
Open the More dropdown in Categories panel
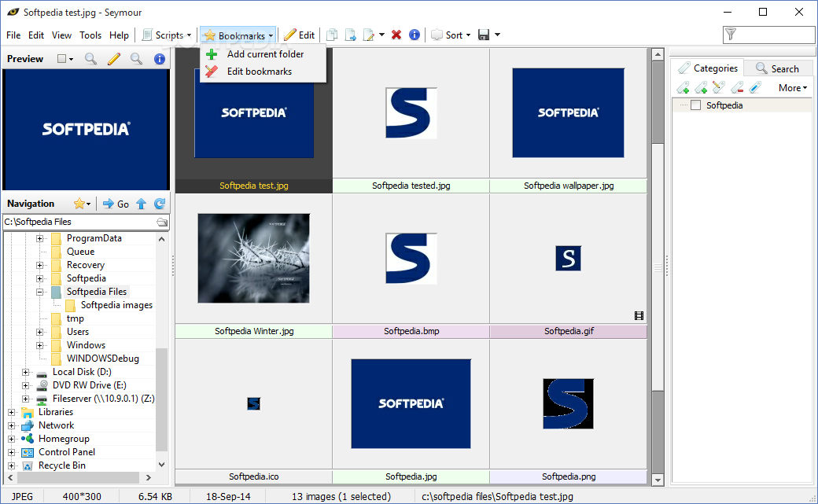pos(793,88)
